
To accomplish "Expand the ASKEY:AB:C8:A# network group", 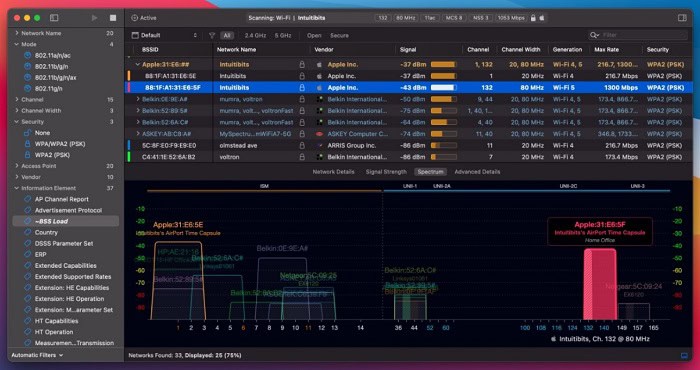I will click(138, 133).
